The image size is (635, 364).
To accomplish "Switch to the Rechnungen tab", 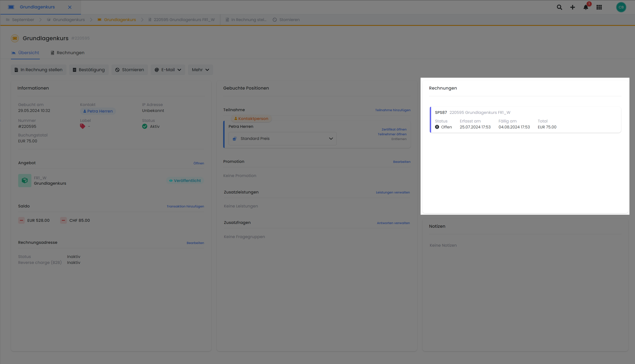I will pyautogui.click(x=68, y=53).
